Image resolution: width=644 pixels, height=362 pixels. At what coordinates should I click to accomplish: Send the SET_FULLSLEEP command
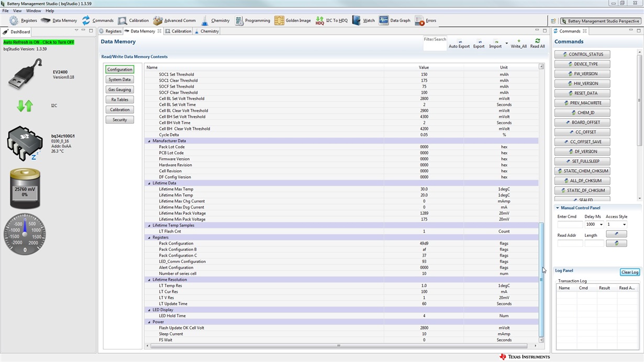pyautogui.click(x=582, y=161)
